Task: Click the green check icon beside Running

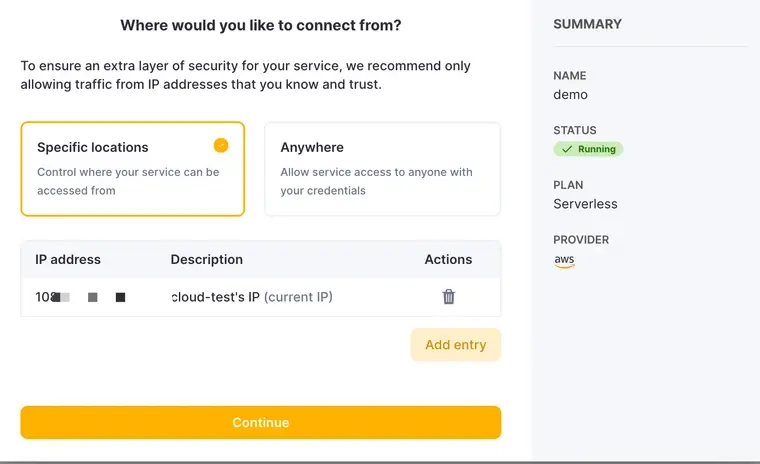Action: pyautogui.click(x=567, y=149)
